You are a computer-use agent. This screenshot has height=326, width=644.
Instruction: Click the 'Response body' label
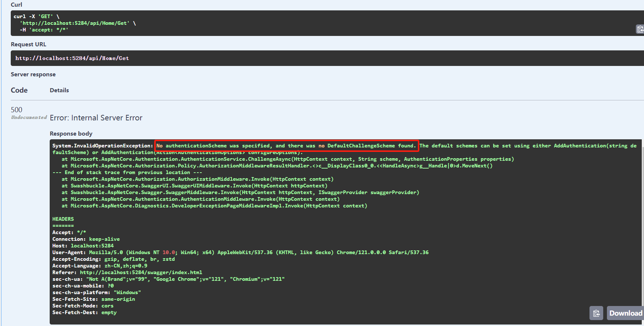(x=71, y=133)
